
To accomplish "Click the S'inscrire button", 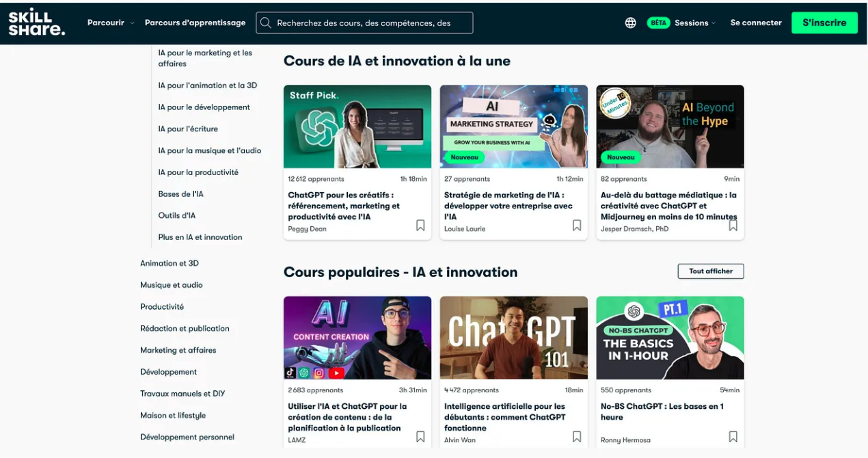I will click(x=824, y=23).
